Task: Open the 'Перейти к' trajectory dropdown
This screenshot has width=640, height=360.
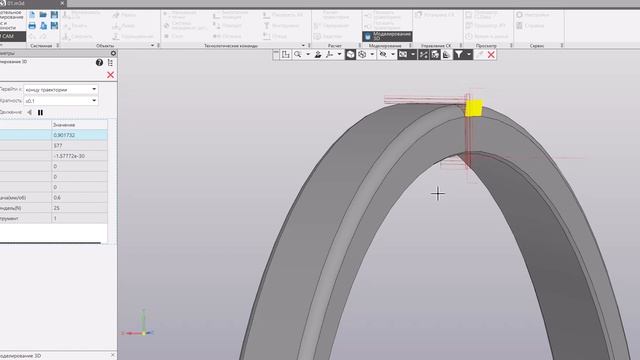Action: pyautogui.click(x=60, y=89)
